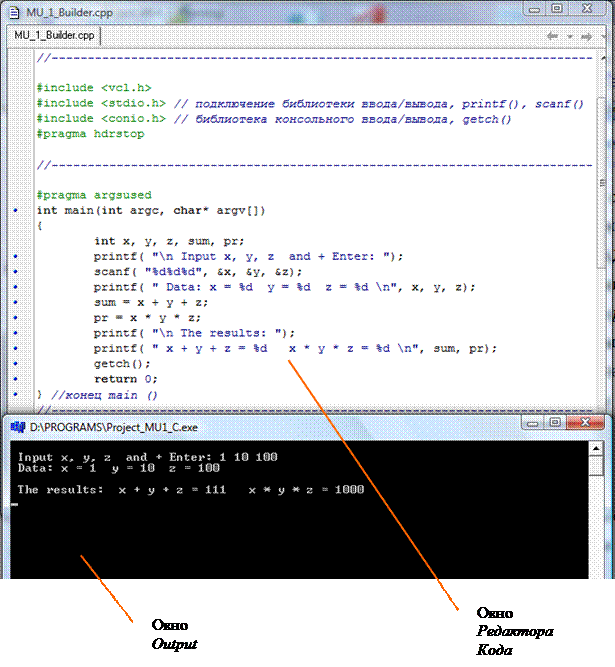Open the back navigation history dropdown
This screenshot has height=667, width=615.
click(x=568, y=36)
